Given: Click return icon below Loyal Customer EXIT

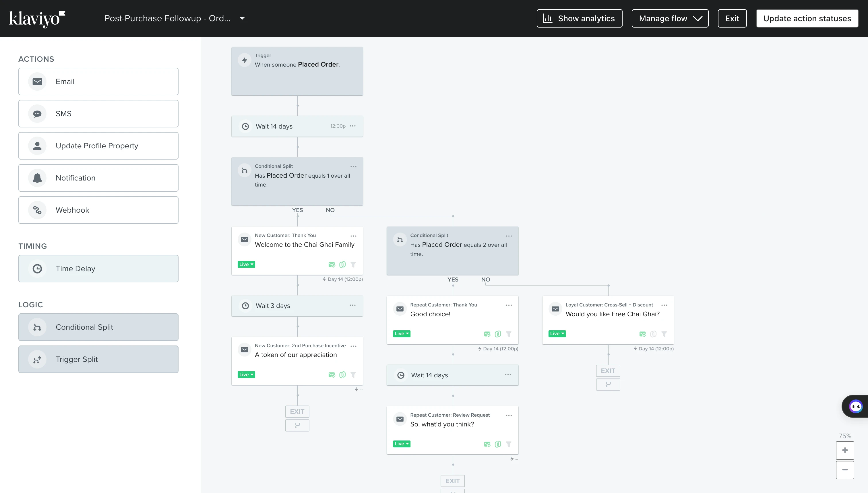Looking at the screenshot, I should 608,384.
